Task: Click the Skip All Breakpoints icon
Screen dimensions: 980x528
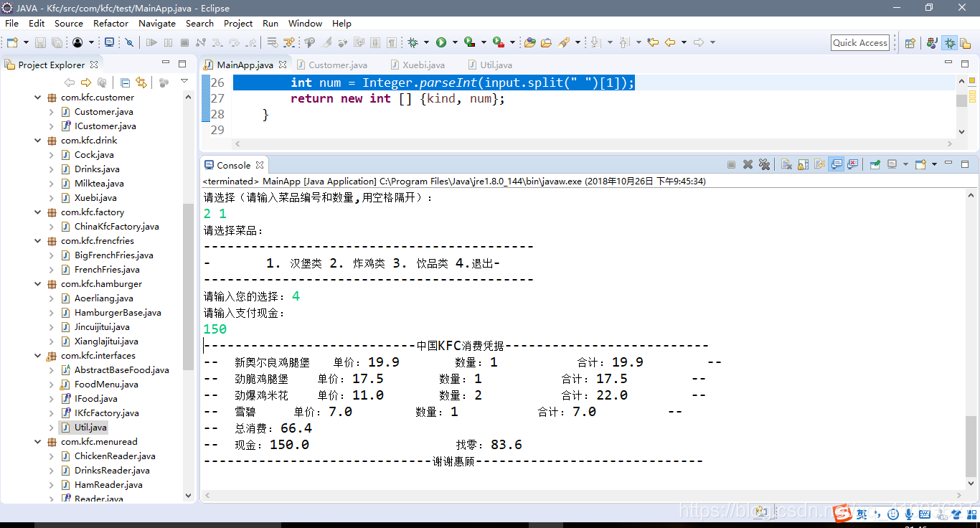Action: tap(129, 42)
